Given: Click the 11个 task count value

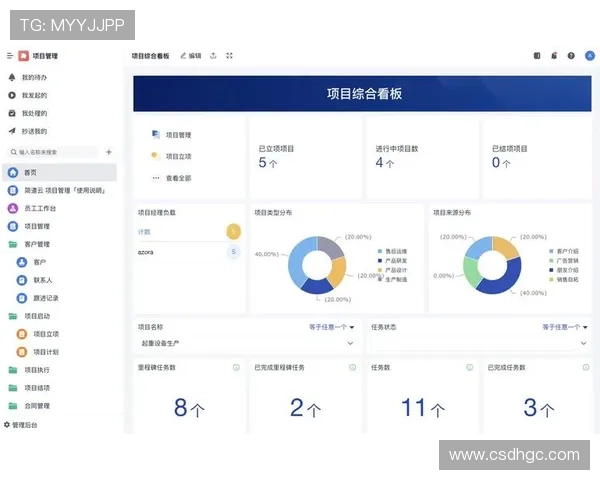Looking at the screenshot, I should tap(423, 408).
